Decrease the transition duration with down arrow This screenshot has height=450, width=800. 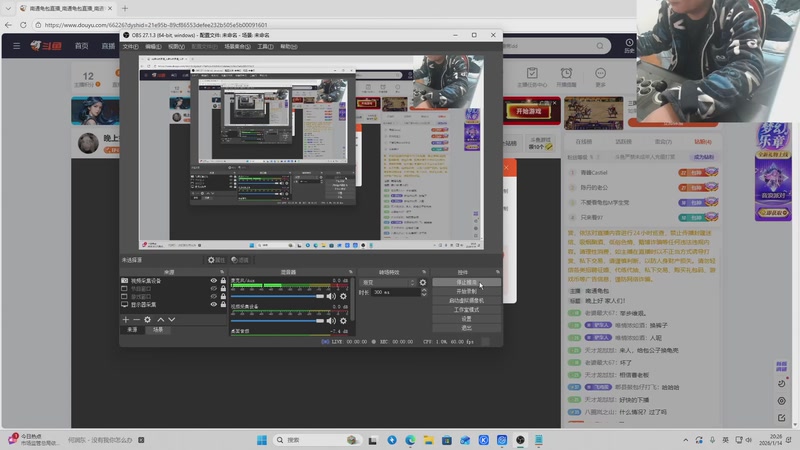(x=424, y=295)
